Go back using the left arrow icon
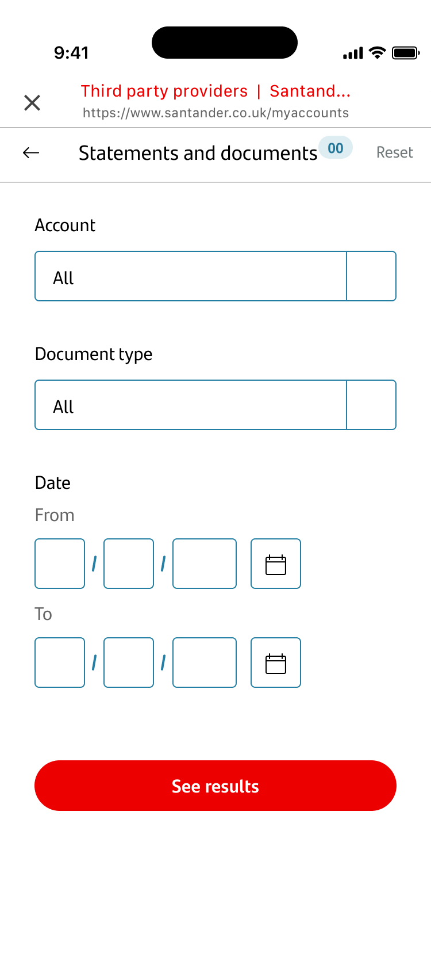The height and width of the screenshot is (980, 431). pyautogui.click(x=31, y=152)
